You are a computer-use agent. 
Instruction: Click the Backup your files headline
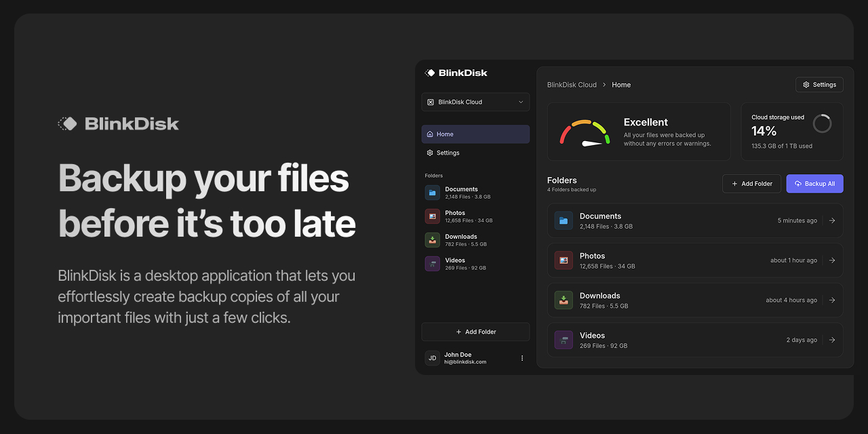coord(203,178)
